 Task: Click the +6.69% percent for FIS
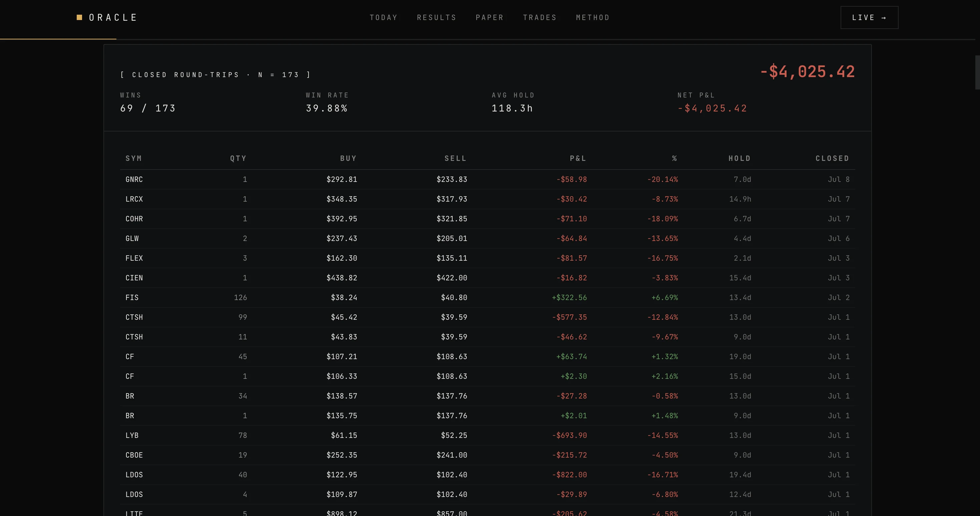coord(665,298)
